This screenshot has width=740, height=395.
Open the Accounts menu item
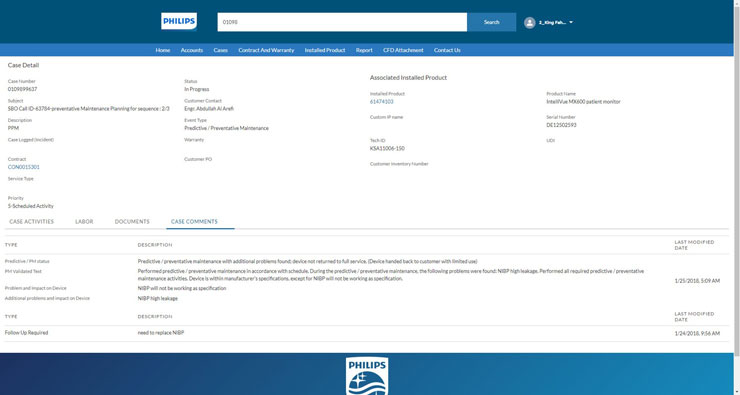[192, 50]
